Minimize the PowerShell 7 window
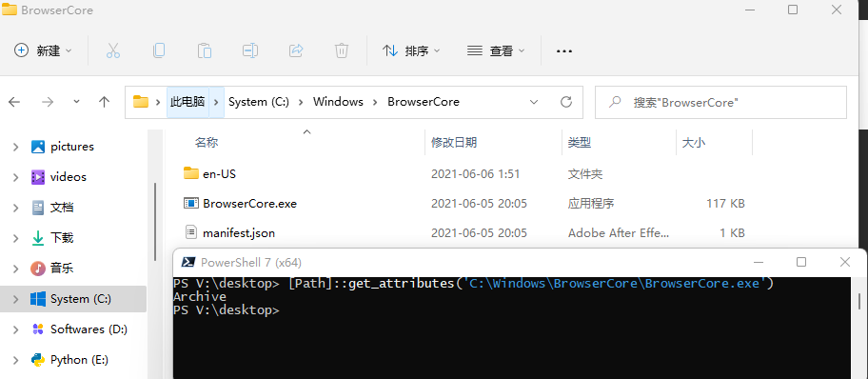This screenshot has width=868, height=379. [758, 262]
